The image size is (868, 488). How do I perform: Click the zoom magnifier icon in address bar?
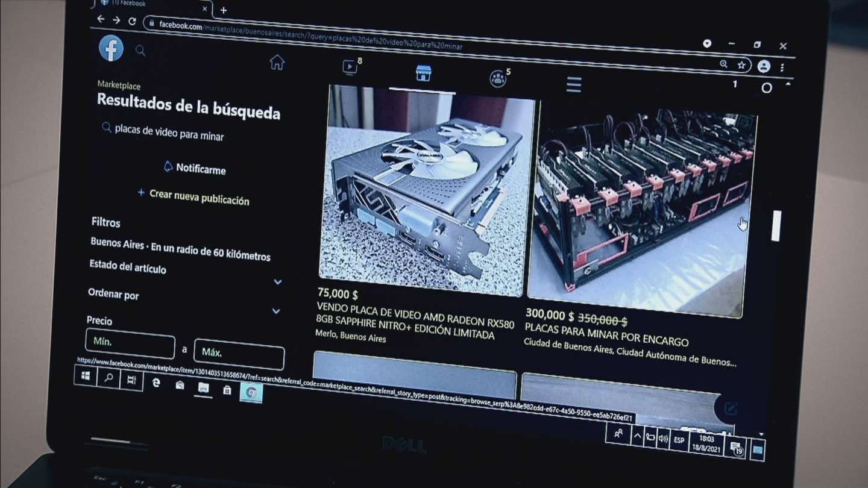(724, 64)
